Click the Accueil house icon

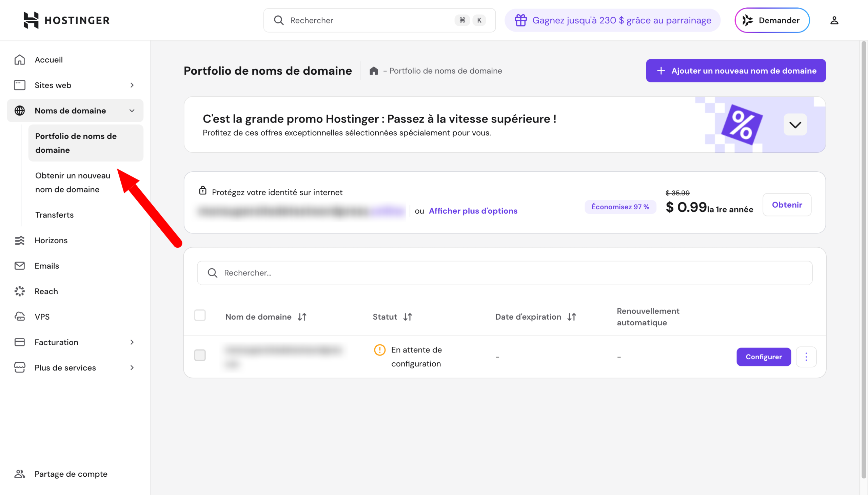(x=20, y=60)
